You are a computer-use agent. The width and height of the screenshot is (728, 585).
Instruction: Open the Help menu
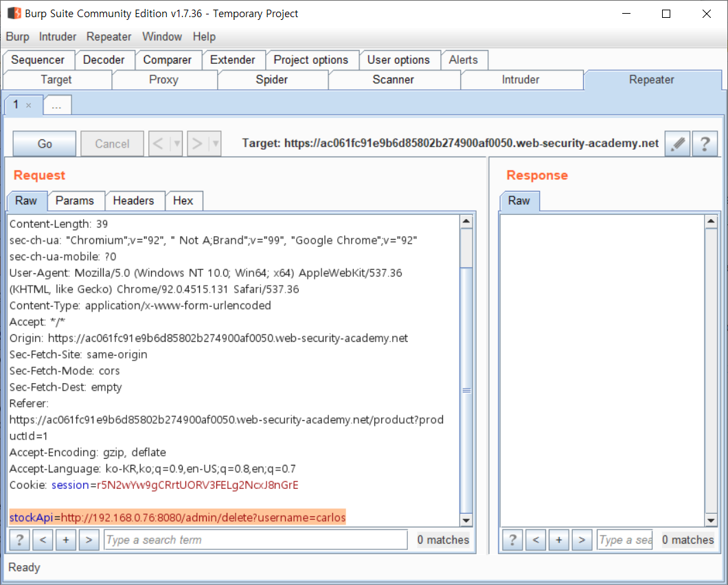[204, 36]
